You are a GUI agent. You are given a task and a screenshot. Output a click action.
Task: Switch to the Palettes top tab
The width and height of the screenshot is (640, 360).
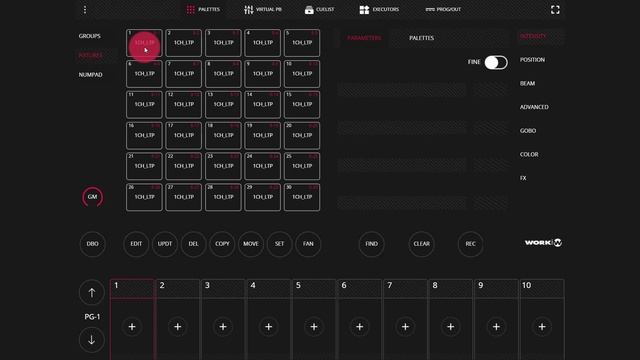pos(203,9)
